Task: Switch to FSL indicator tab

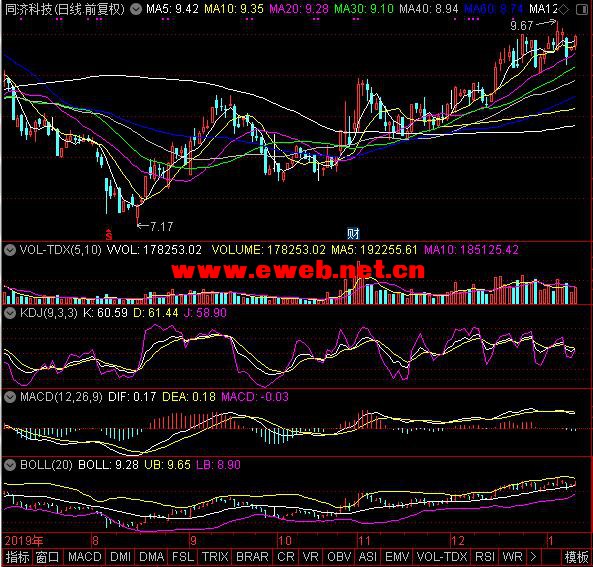Action: (183, 557)
